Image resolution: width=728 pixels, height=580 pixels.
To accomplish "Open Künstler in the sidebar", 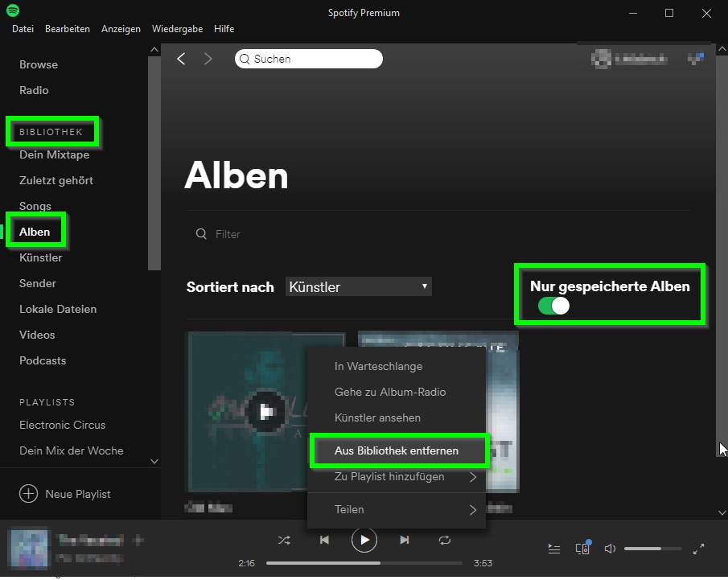I will 41,257.
